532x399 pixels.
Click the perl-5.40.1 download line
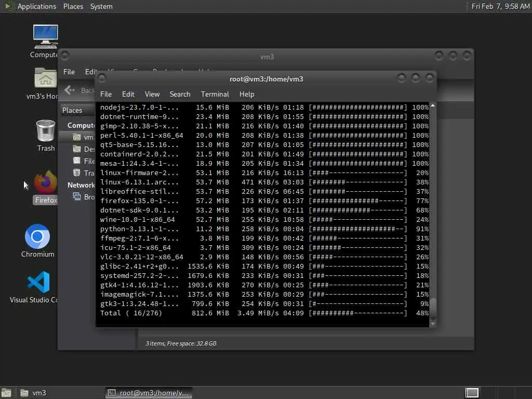click(264, 136)
